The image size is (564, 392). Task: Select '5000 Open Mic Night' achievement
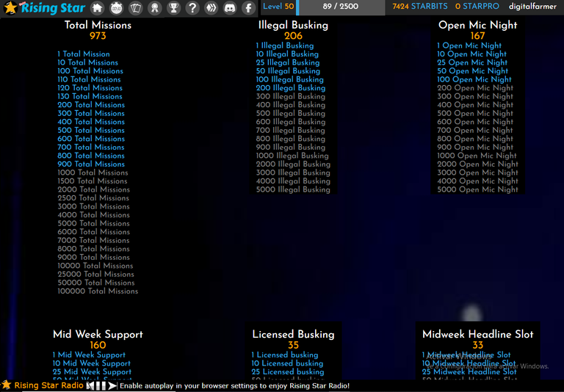477,189
